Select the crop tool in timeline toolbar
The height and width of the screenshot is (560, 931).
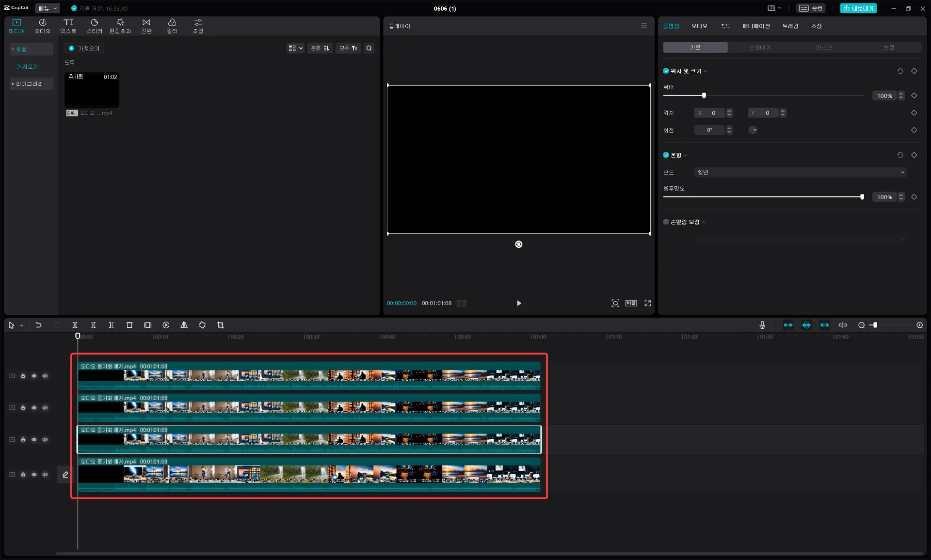point(220,325)
